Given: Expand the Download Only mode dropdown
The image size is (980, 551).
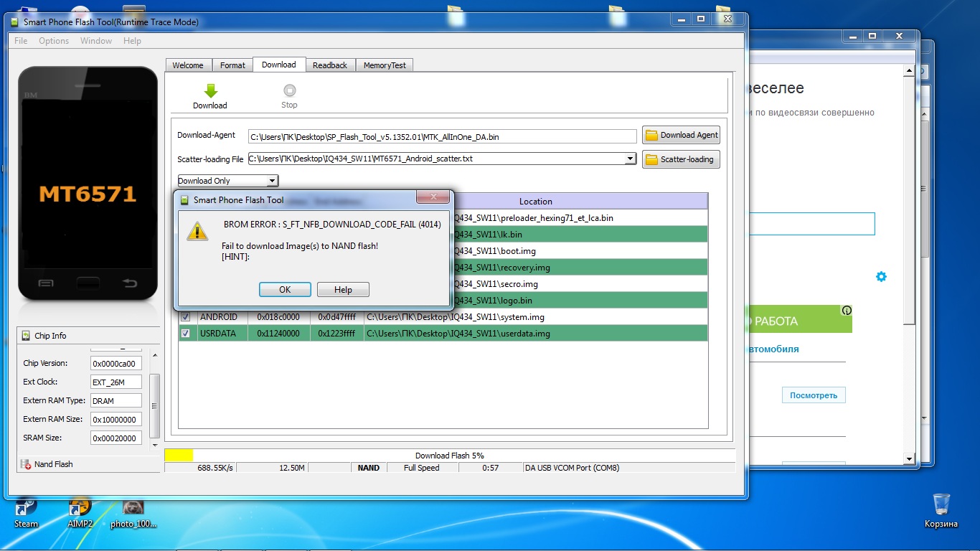Looking at the screenshot, I should click(272, 181).
